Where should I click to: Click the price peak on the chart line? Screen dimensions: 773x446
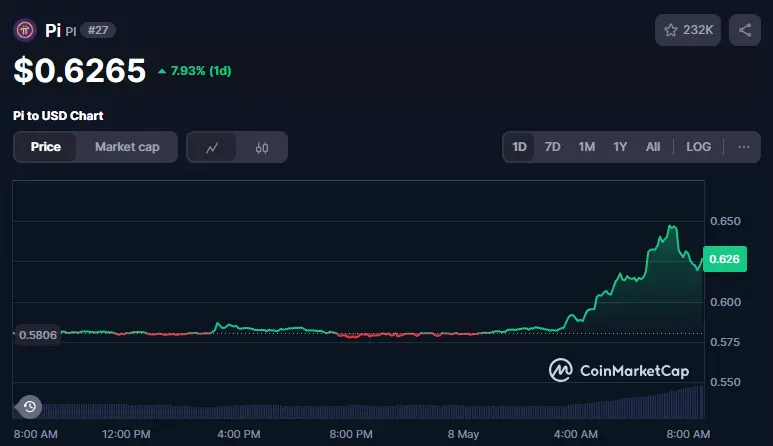(671, 226)
